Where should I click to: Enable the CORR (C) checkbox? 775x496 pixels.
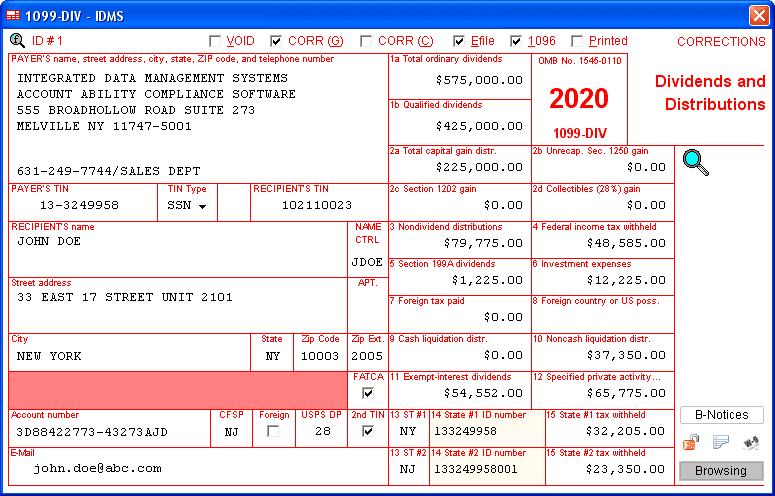pyautogui.click(x=366, y=41)
